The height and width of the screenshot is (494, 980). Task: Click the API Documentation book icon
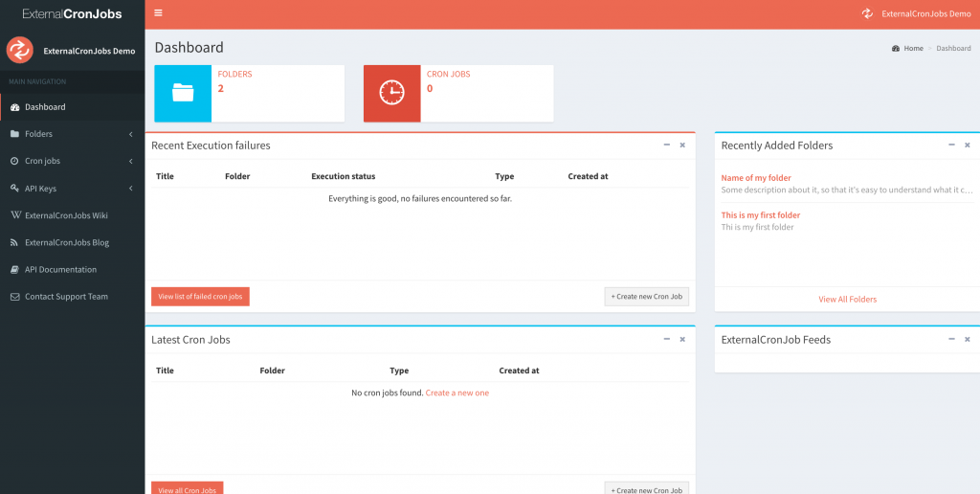pos(15,270)
